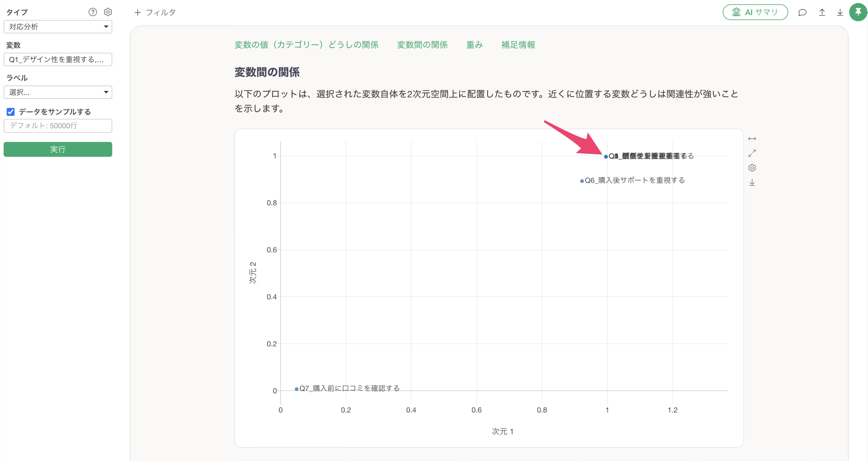868x461 pixels.
Task: Click the help question mark icon
Action: point(93,12)
